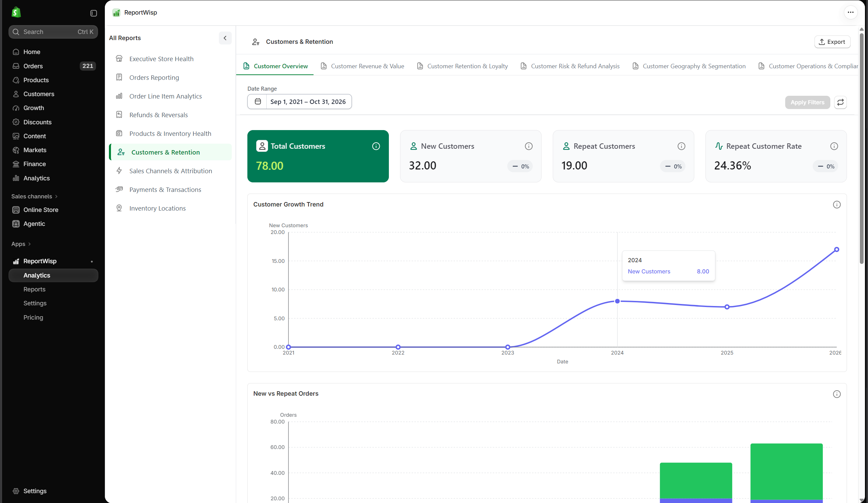Image resolution: width=868 pixels, height=503 pixels.
Task: Click the Discounts icon in sidebar
Action: [x=16, y=122]
